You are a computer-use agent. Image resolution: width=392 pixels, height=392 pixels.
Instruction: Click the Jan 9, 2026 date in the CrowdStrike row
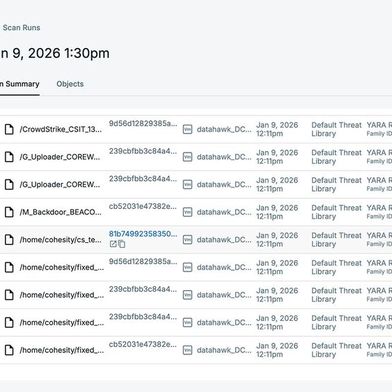(x=277, y=129)
